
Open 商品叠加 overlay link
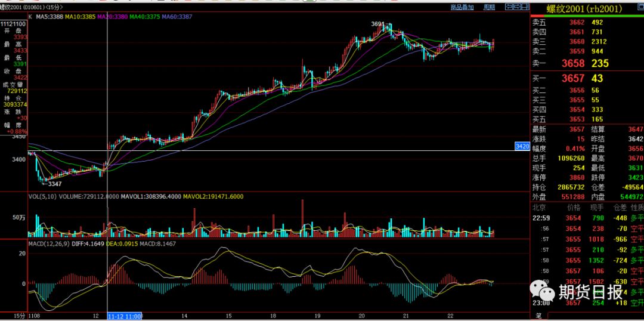462,7
